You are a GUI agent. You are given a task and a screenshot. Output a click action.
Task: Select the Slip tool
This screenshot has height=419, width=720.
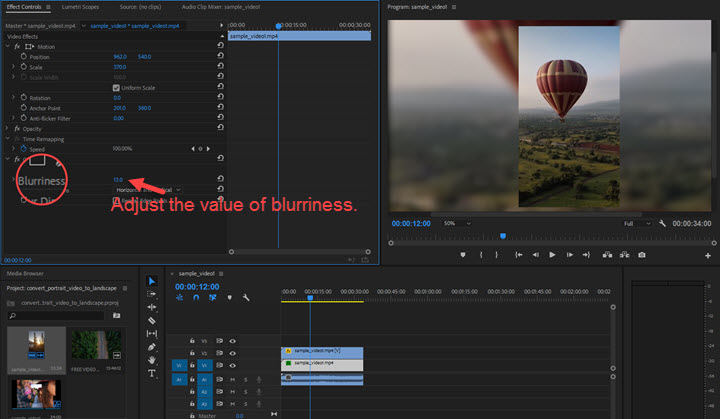[152, 334]
